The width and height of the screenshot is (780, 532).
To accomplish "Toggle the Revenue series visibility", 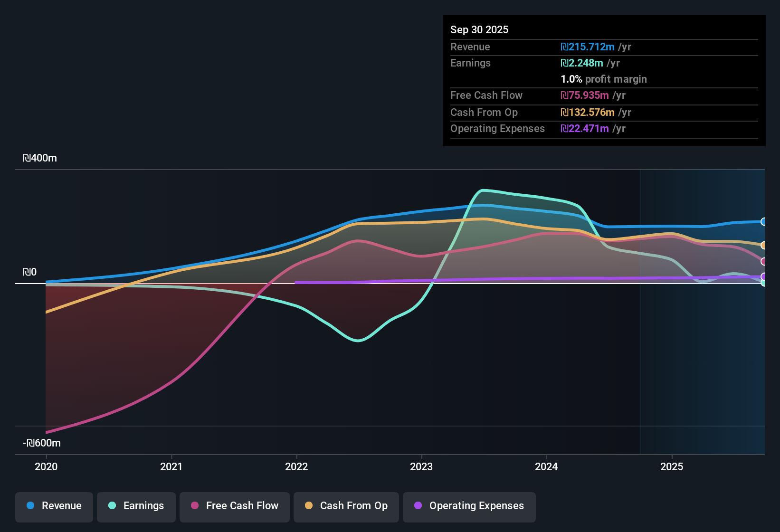I will pos(54,506).
